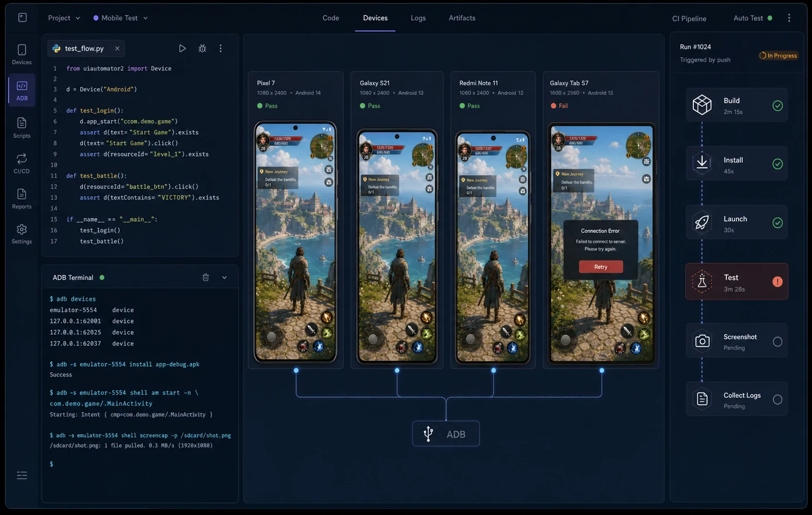Open the CI Pipeline panel header
Image resolution: width=812 pixels, height=515 pixels.
(689, 19)
